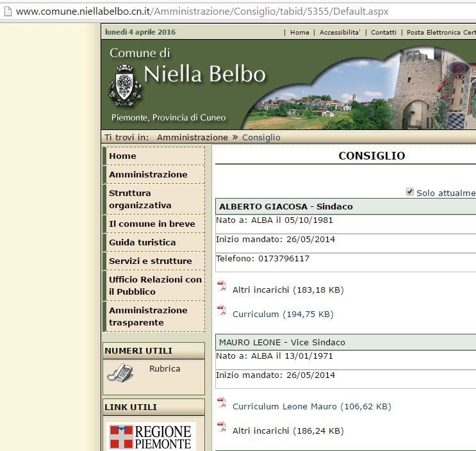Click the Rubrica telephone icon
Image resolution: width=476 pixels, height=451 pixels.
pos(120,373)
